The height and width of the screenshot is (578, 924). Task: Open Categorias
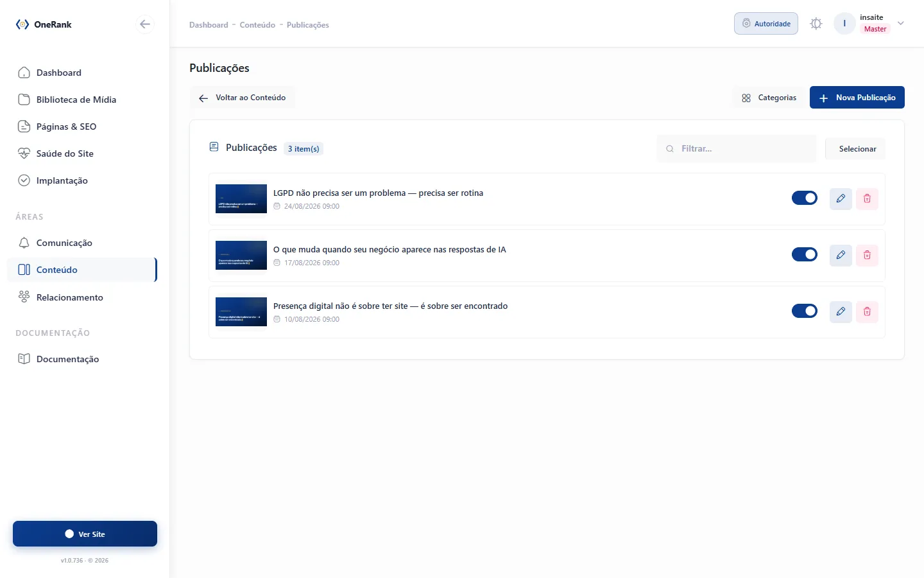[769, 98]
